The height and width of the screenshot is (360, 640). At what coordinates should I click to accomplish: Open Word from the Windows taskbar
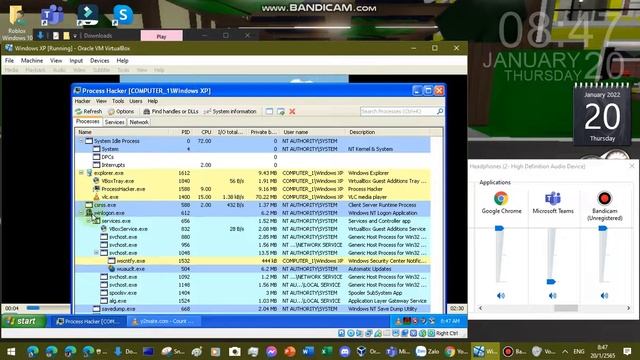tap(308, 351)
